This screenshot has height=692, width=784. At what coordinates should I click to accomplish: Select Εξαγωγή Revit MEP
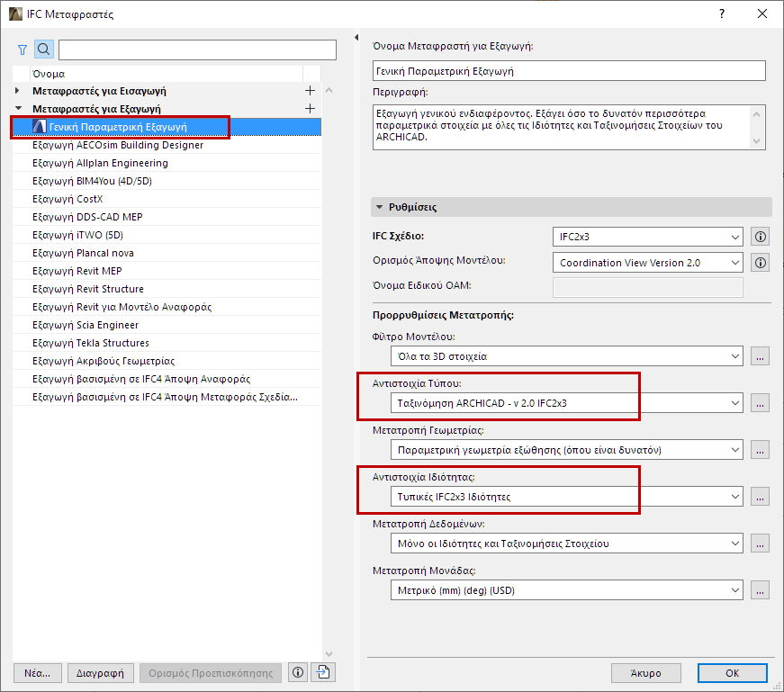tap(167, 271)
